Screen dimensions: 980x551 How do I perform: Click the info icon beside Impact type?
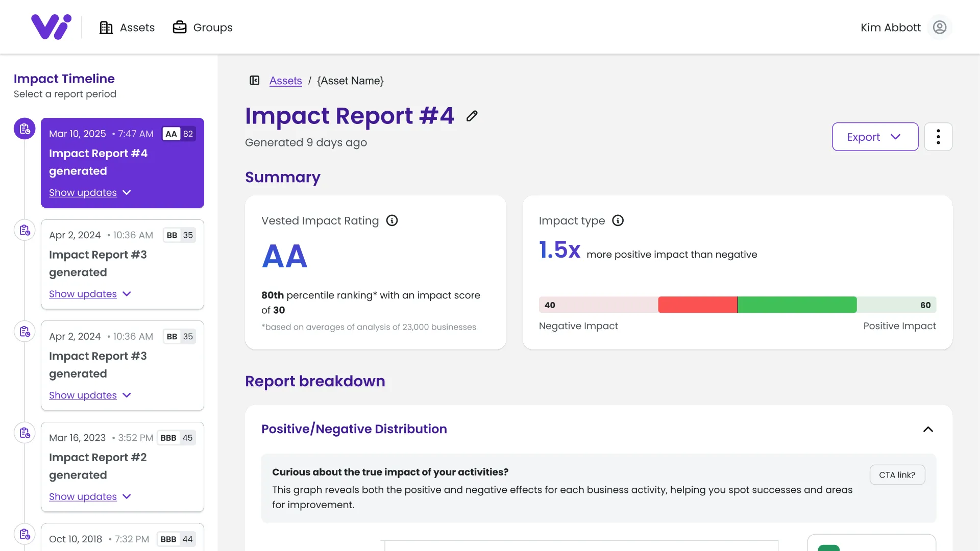[618, 220]
